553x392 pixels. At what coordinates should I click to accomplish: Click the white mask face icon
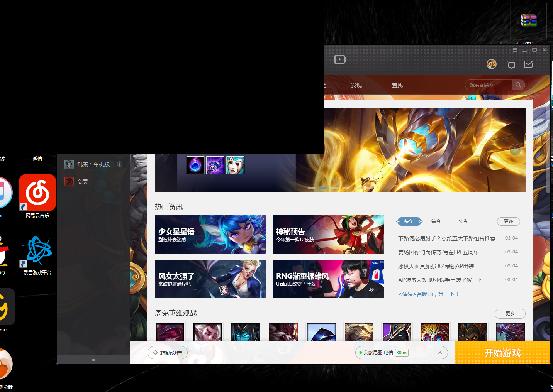click(235, 165)
